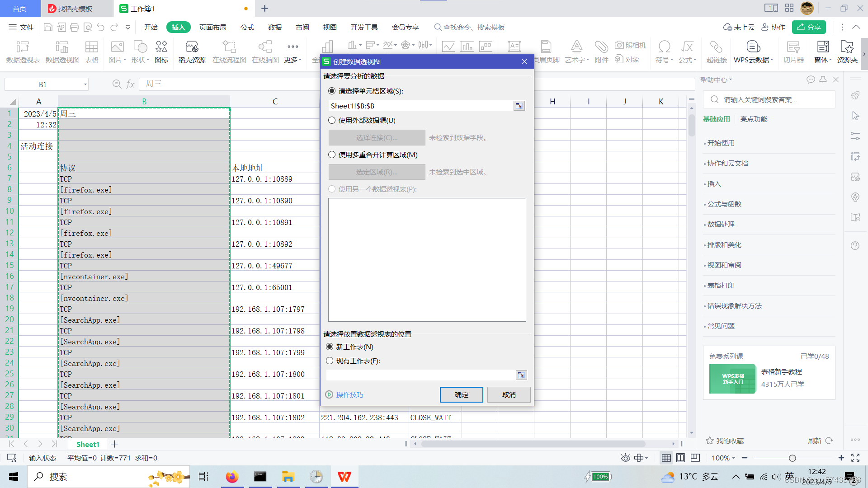Switch to the 公式 ribbon tab
This screenshot has height=488, width=868.
tap(247, 27)
